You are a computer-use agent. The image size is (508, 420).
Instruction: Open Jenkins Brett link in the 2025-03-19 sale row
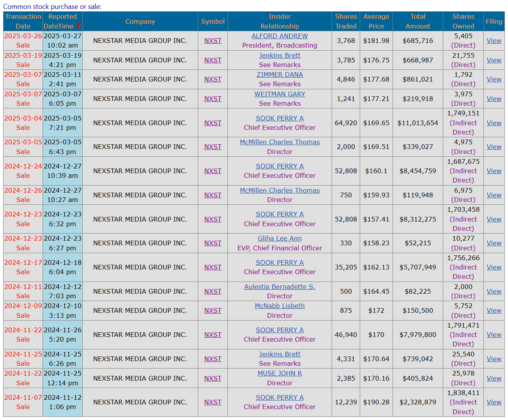pyautogui.click(x=279, y=55)
